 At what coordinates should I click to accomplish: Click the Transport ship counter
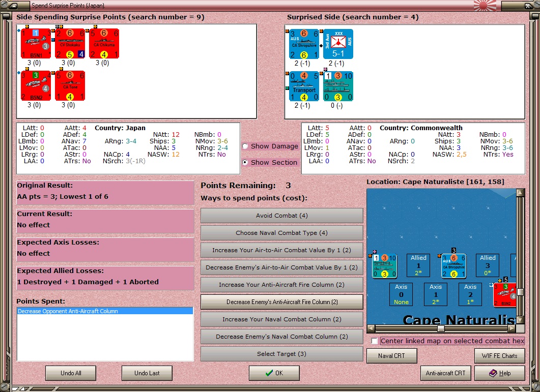304,86
